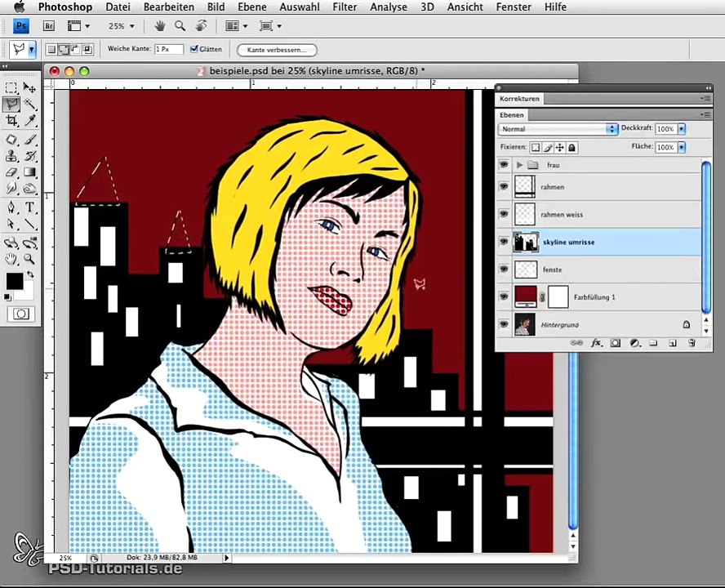
Task: Select the Rectangular Marquee tool
Action: coord(11,87)
